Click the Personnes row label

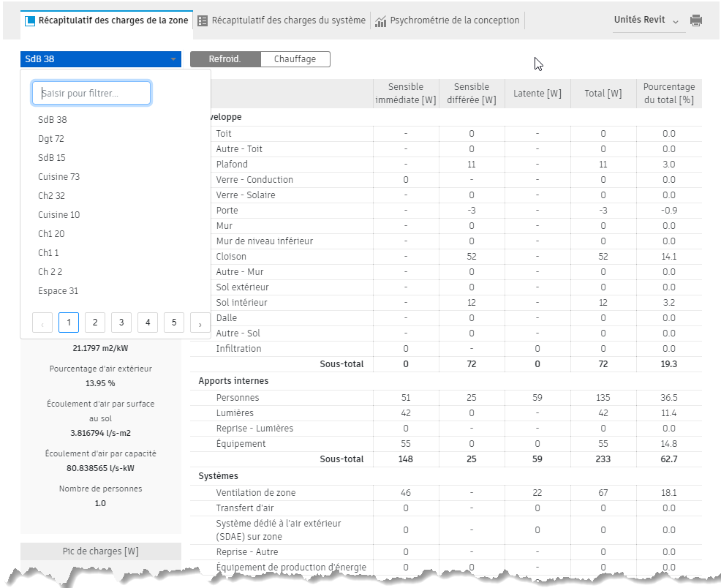pyautogui.click(x=238, y=398)
